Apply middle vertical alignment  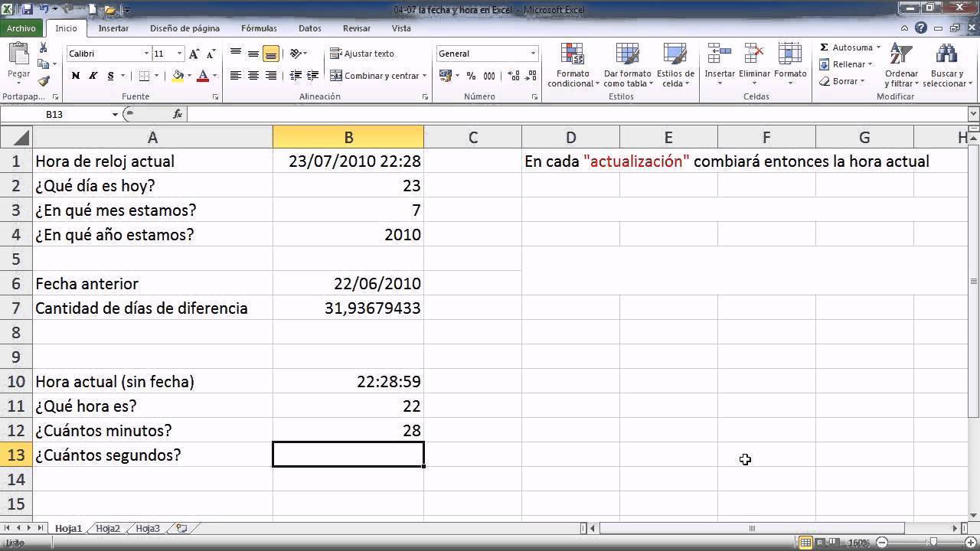point(253,54)
